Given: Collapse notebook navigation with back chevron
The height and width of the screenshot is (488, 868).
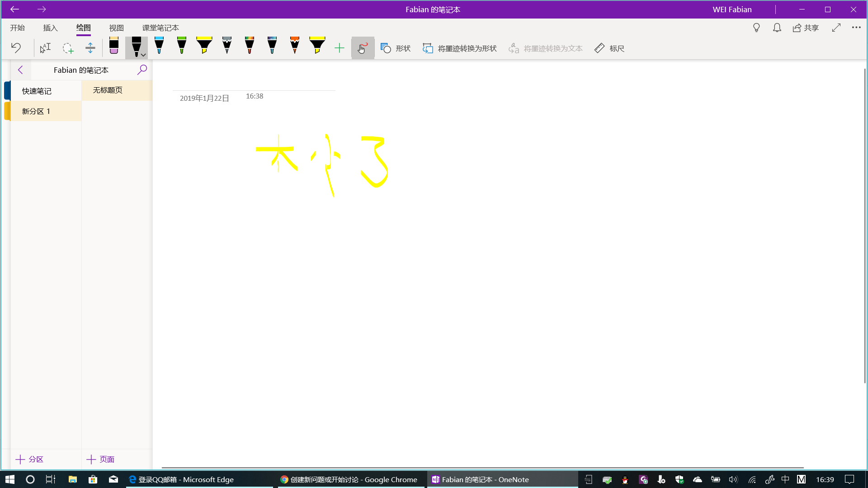Looking at the screenshot, I should coord(20,70).
